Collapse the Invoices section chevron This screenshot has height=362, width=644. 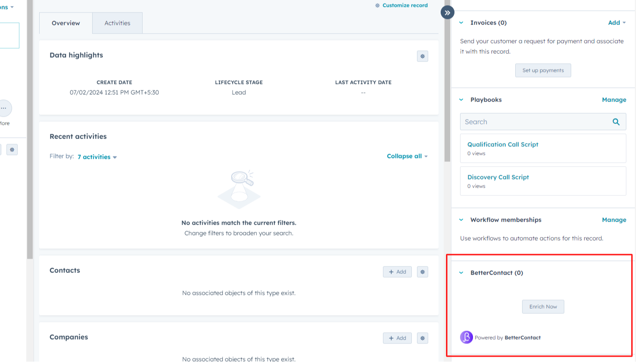[461, 23]
